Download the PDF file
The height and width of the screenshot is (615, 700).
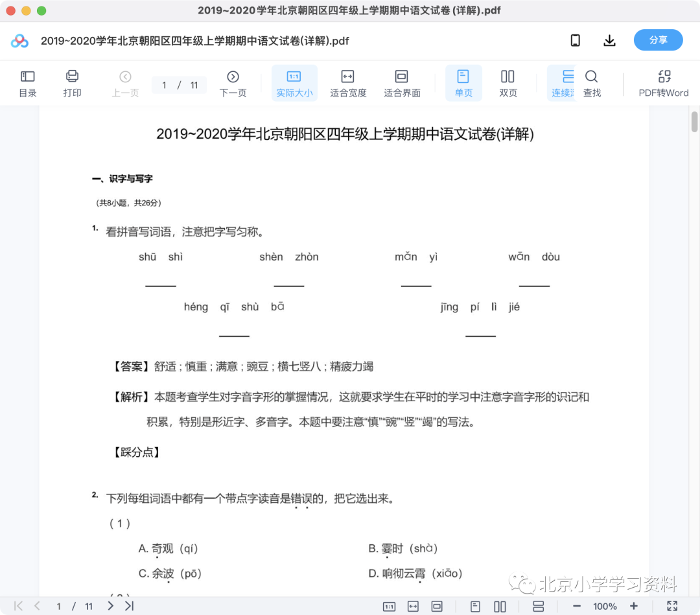[x=609, y=41]
